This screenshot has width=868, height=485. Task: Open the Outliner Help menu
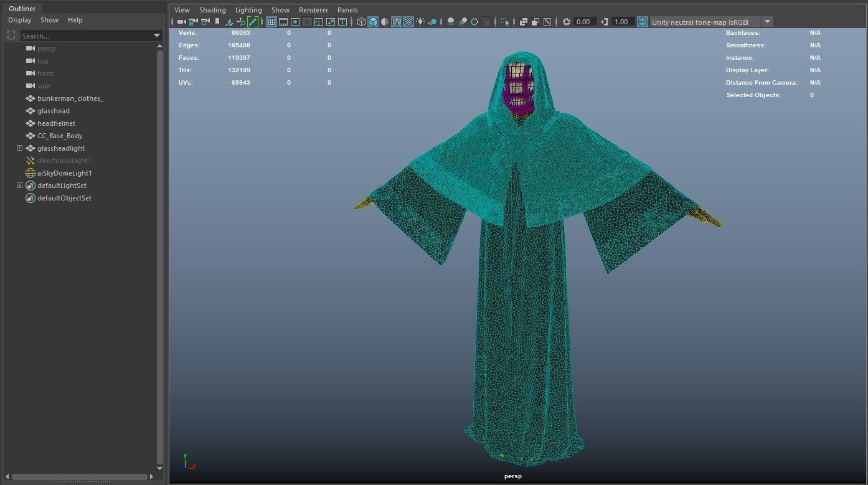coord(75,20)
